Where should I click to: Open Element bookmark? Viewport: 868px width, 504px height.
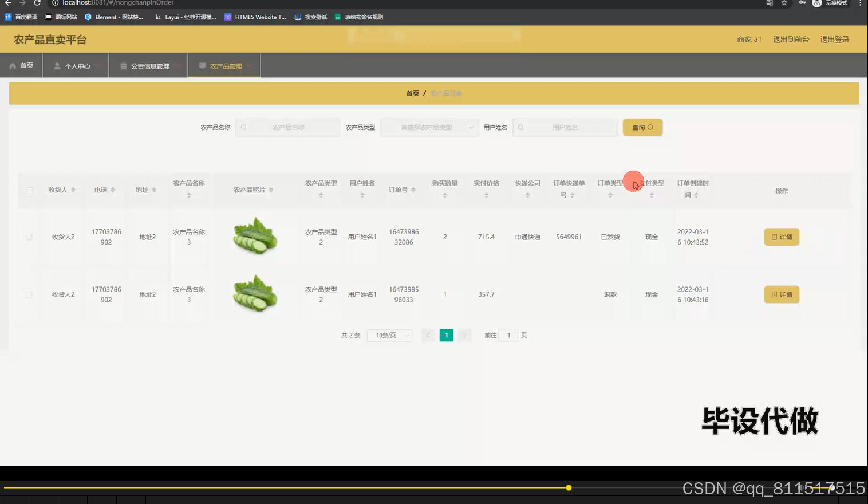[x=114, y=17]
